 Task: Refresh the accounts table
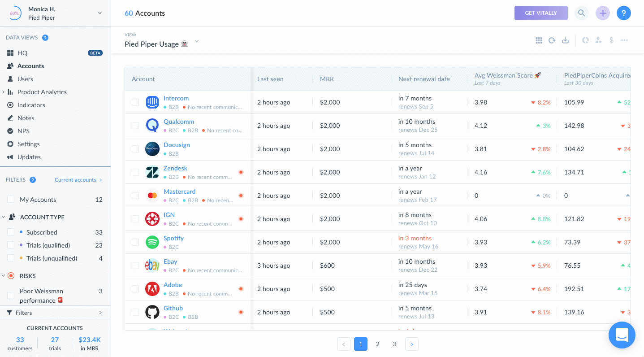click(552, 40)
